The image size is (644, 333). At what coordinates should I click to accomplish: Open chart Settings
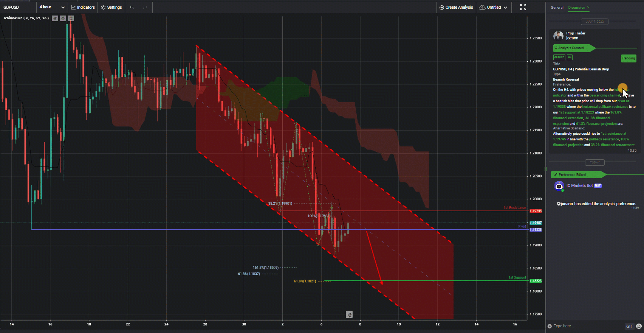(111, 7)
